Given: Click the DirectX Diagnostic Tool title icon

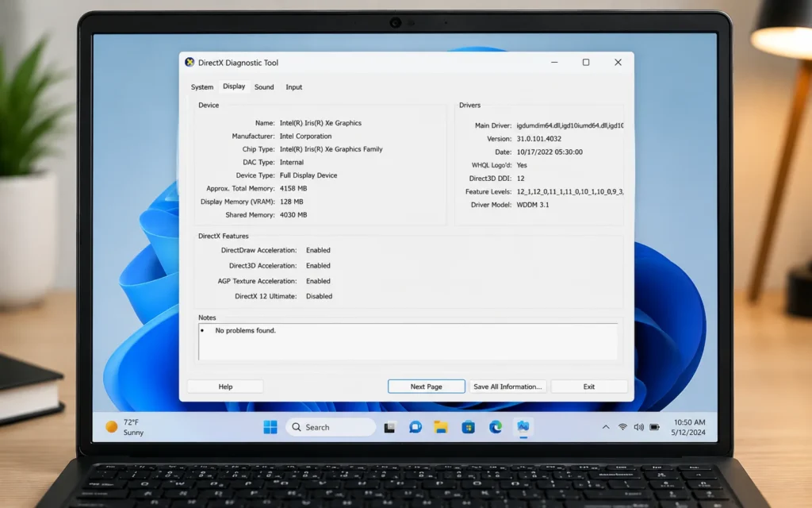Looking at the screenshot, I should click(190, 62).
